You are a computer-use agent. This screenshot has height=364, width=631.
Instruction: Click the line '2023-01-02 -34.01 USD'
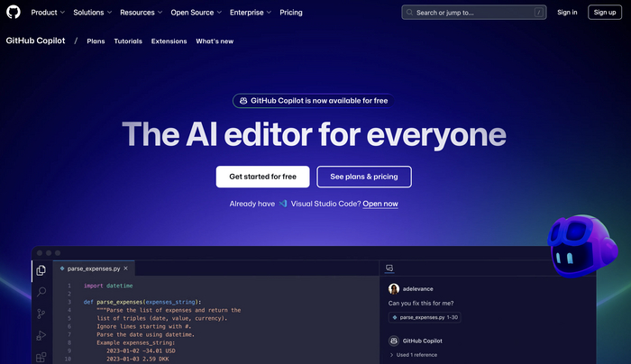pyautogui.click(x=141, y=350)
